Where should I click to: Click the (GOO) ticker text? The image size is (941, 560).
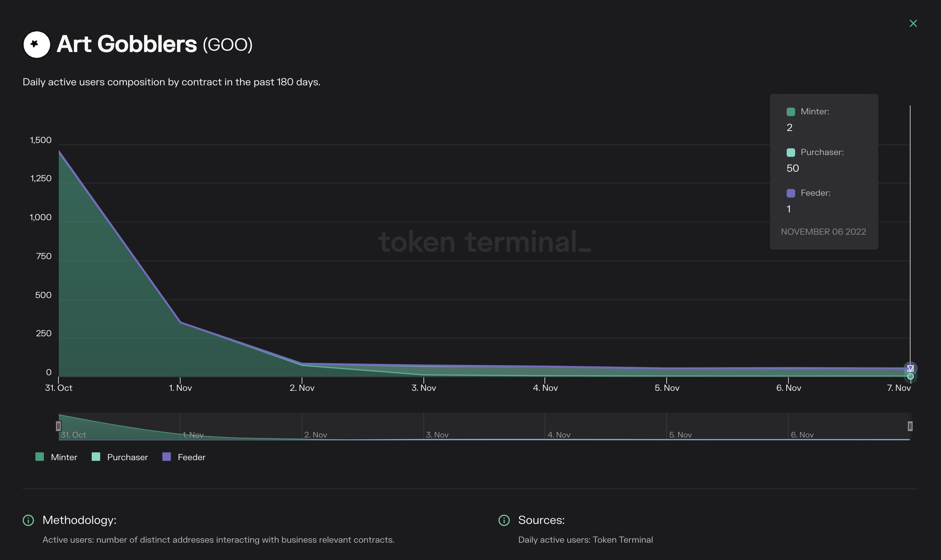coord(228,45)
